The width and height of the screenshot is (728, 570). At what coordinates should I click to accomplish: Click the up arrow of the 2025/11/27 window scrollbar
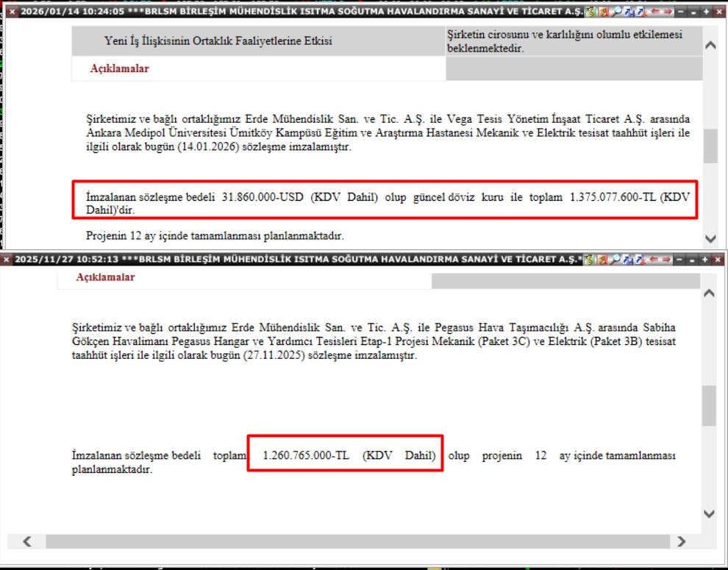pos(709,293)
